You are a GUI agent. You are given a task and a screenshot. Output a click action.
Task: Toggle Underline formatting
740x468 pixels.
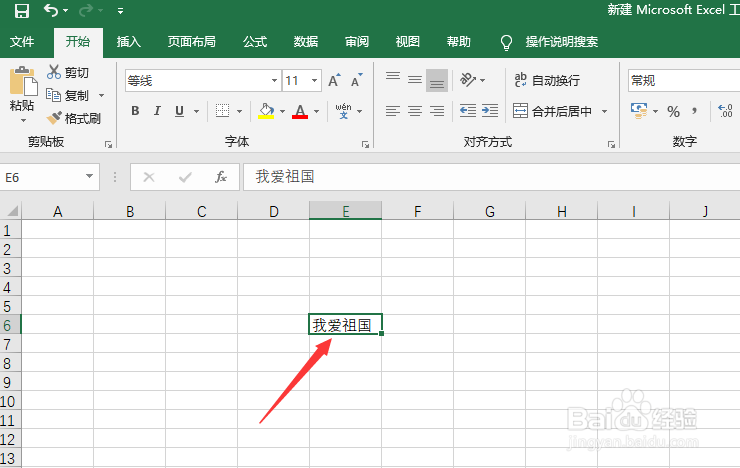pyautogui.click(x=179, y=111)
